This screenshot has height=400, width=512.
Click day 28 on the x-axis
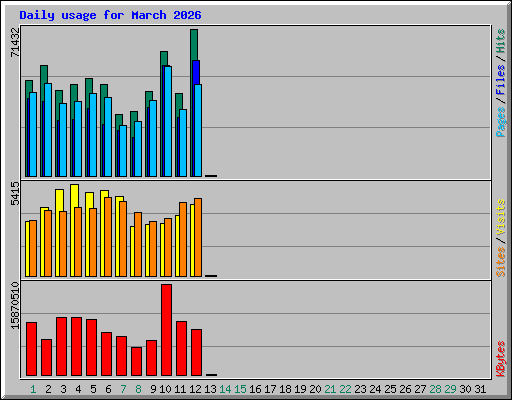point(435,389)
